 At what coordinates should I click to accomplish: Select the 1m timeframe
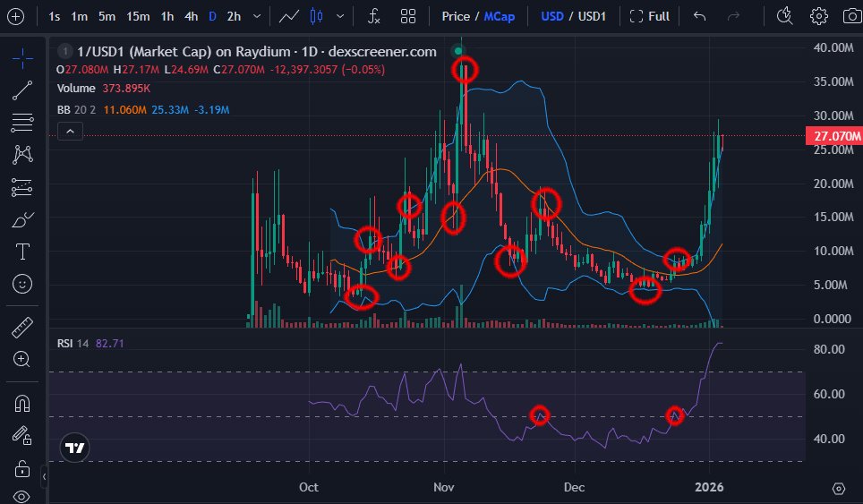(80, 16)
